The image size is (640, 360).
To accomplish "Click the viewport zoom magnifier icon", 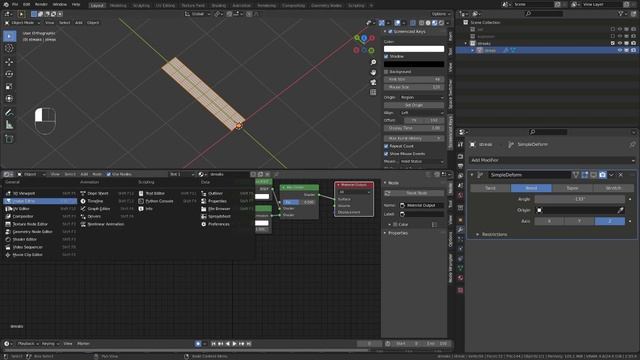I will coord(373,62).
